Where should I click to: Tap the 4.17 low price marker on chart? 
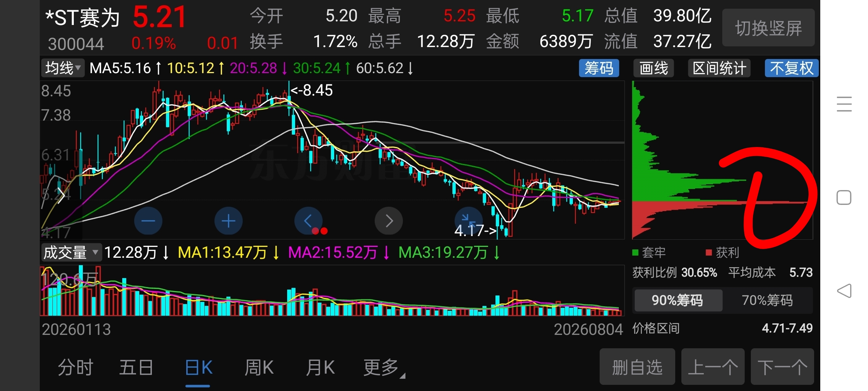[x=476, y=230]
